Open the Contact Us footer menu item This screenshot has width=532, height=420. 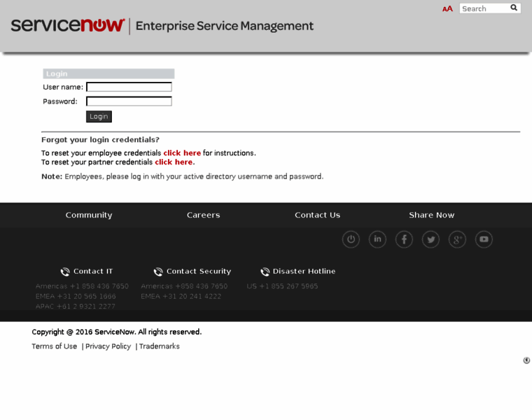[x=317, y=215]
